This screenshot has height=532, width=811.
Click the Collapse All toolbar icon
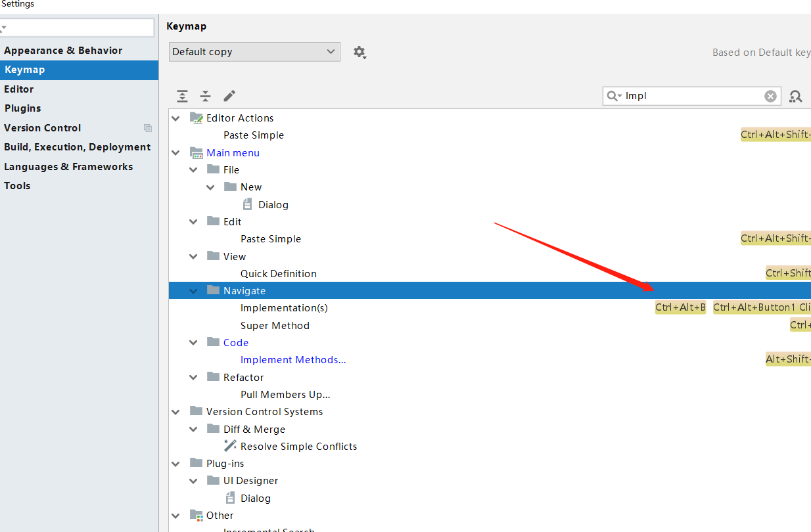pyautogui.click(x=206, y=96)
